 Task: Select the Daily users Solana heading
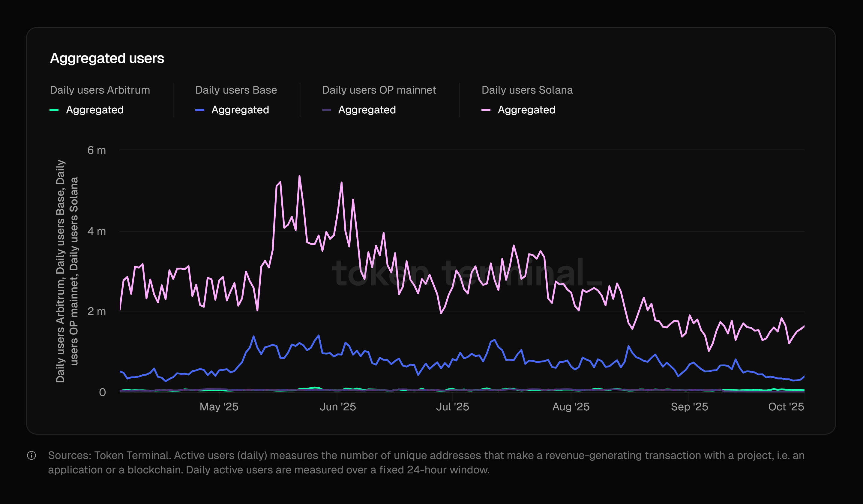click(527, 90)
